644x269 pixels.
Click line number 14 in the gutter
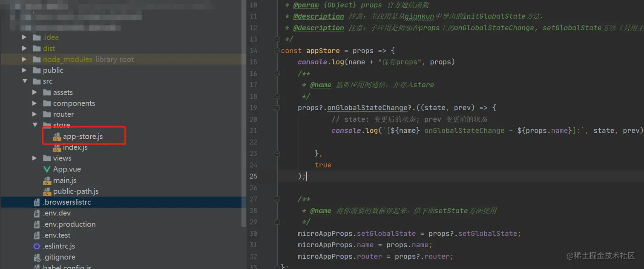click(253, 51)
